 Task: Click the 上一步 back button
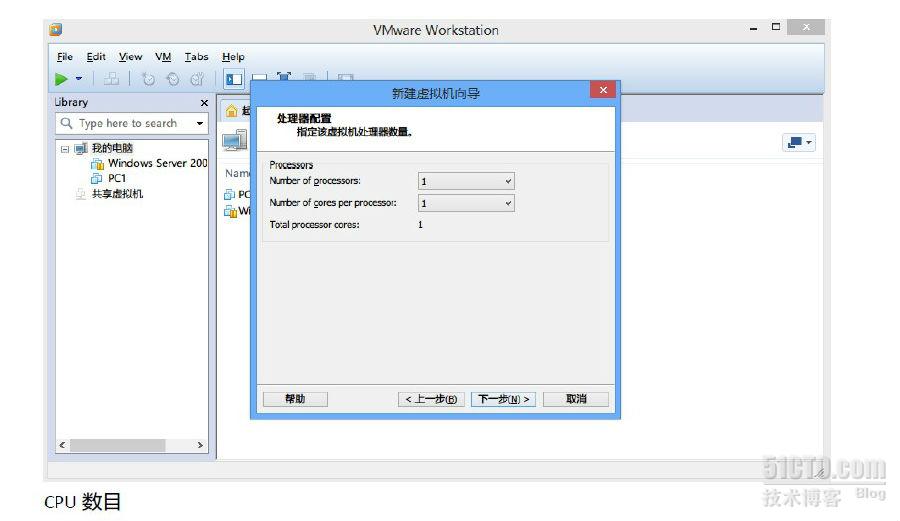point(431,399)
